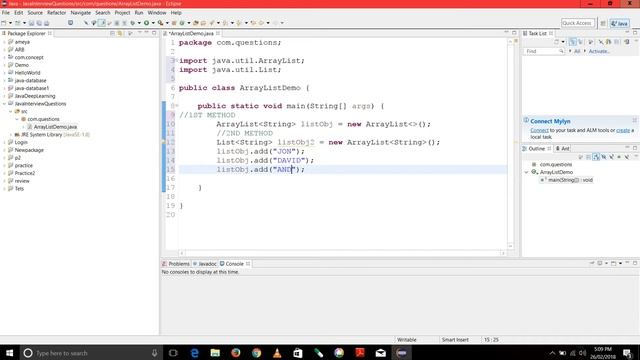The image size is (640, 360).
Task: Click the Save toolbar icon
Action: coord(31,23)
